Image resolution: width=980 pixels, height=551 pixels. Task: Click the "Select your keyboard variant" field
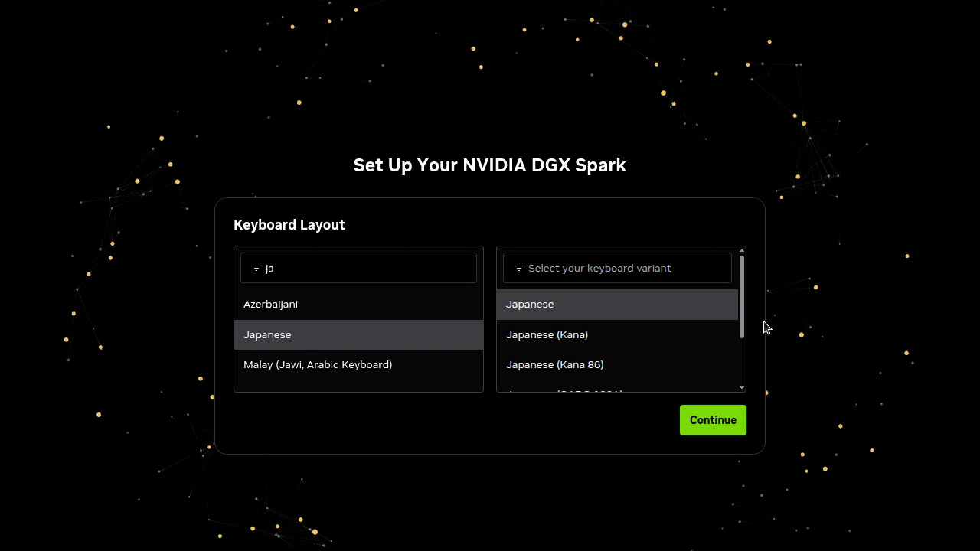pyautogui.click(x=617, y=268)
